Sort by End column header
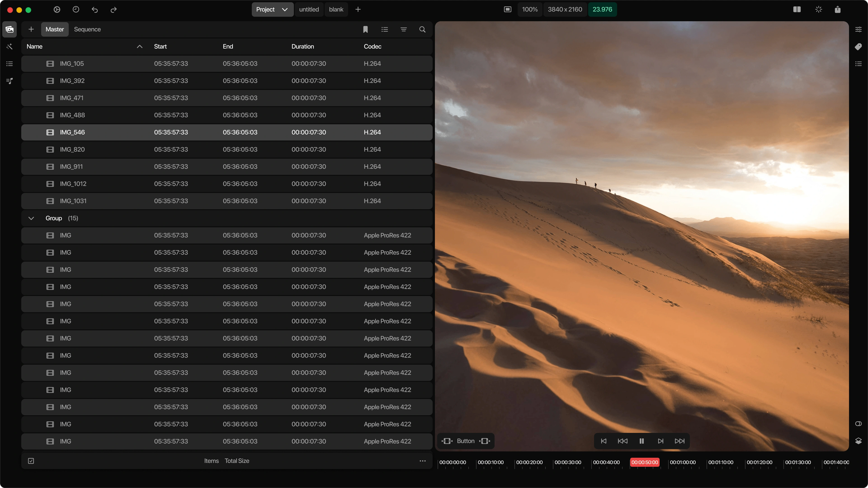This screenshot has height=488, width=868. coord(228,47)
